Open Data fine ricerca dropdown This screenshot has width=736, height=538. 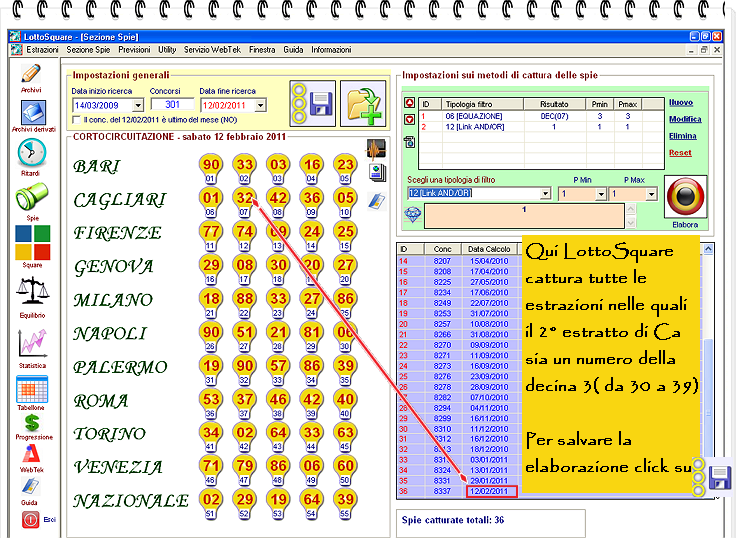261,105
